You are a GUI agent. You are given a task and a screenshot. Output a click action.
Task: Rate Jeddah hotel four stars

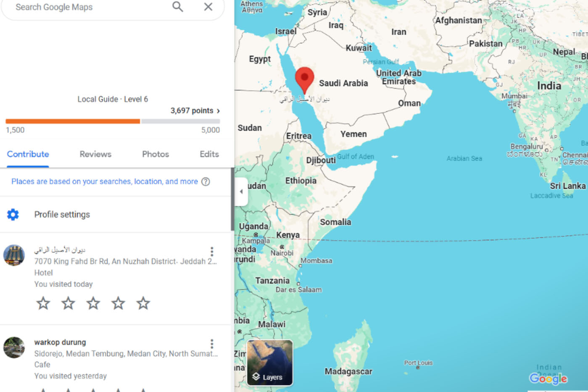pyautogui.click(x=118, y=303)
